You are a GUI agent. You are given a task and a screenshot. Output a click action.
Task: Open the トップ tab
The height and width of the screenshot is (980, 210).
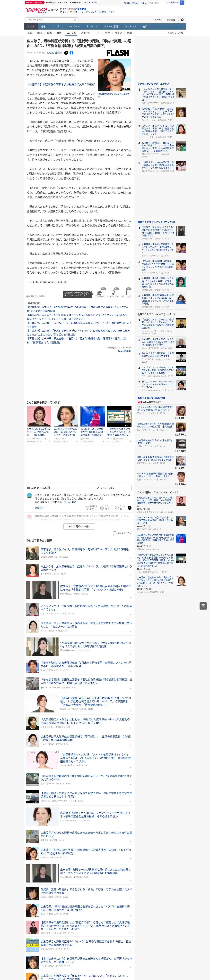click(31, 27)
